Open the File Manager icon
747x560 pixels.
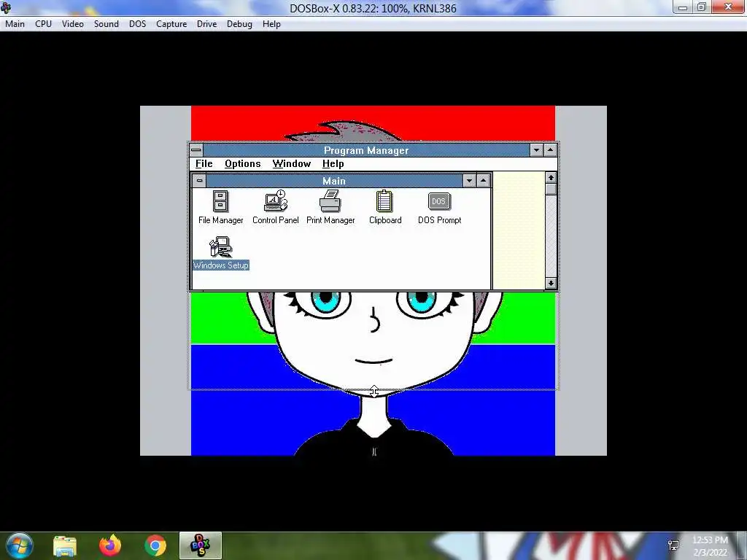tap(220, 206)
